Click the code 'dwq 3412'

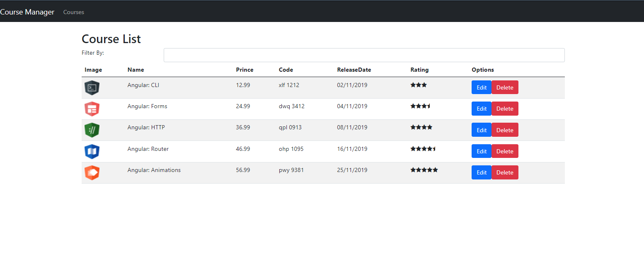pyautogui.click(x=292, y=106)
